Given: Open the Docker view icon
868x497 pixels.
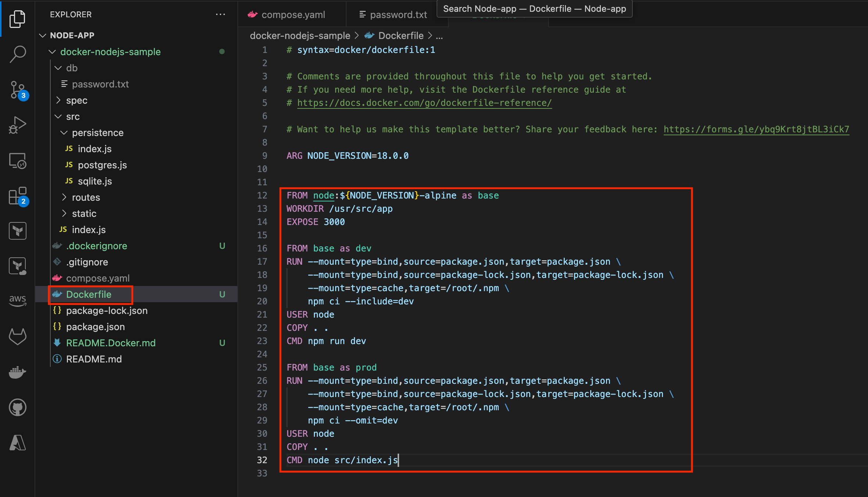Looking at the screenshot, I should 17,372.
